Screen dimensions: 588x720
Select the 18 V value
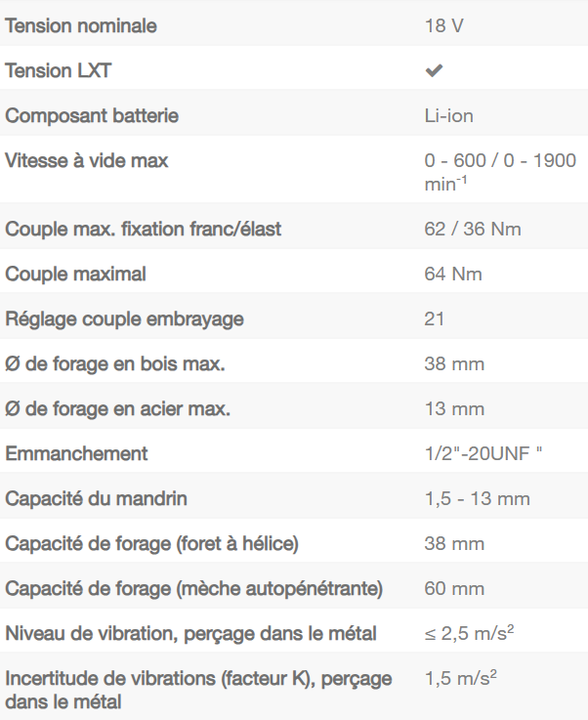[444, 25]
